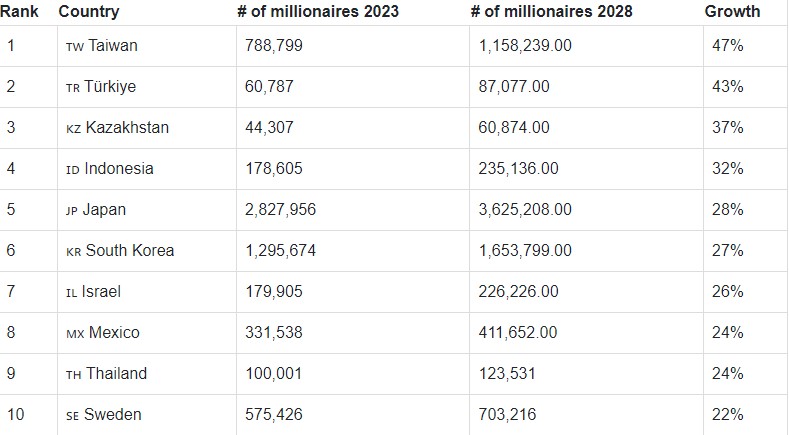The image size is (789, 435).
Task: Click the Rank column header
Action: click(x=20, y=12)
